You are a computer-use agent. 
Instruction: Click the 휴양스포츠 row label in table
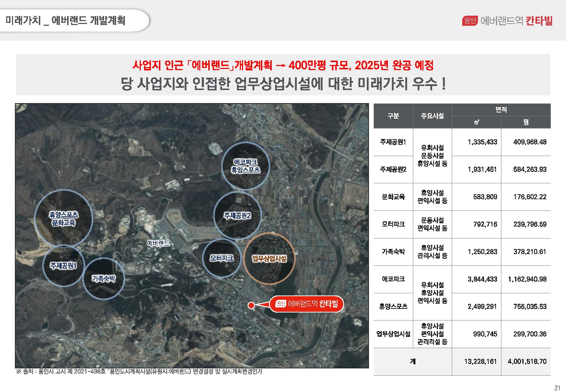click(x=393, y=306)
